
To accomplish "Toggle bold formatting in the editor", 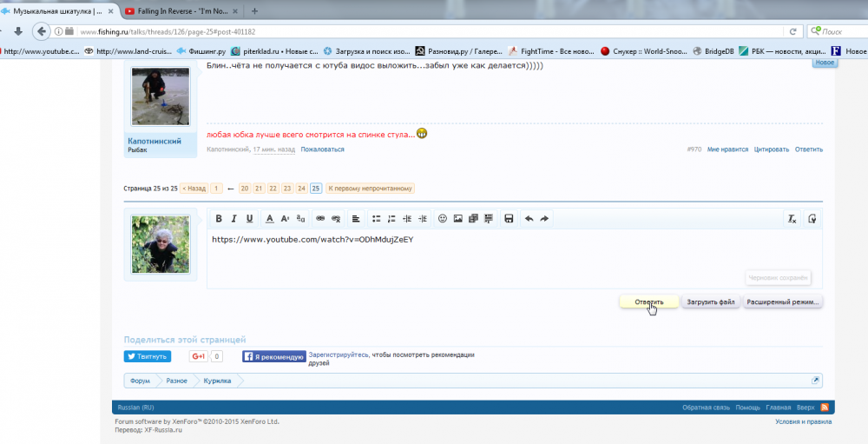I will coord(219,218).
